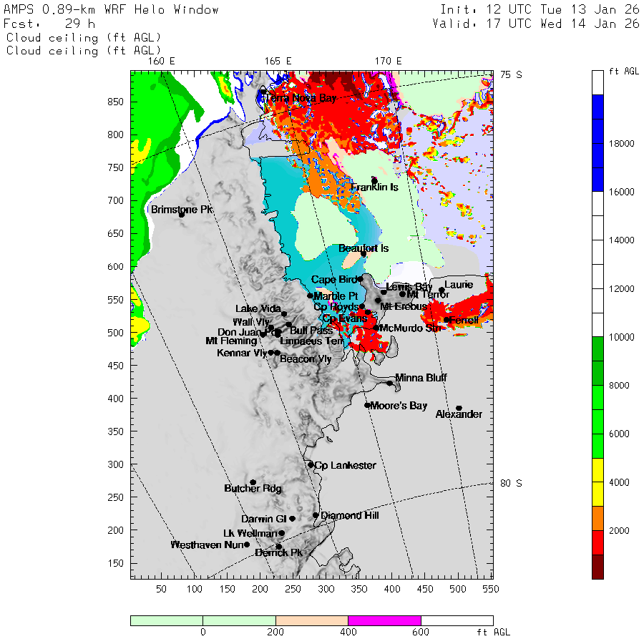Select the Westhaven Nun marker
This screenshot has width=644, height=644.
(247, 545)
